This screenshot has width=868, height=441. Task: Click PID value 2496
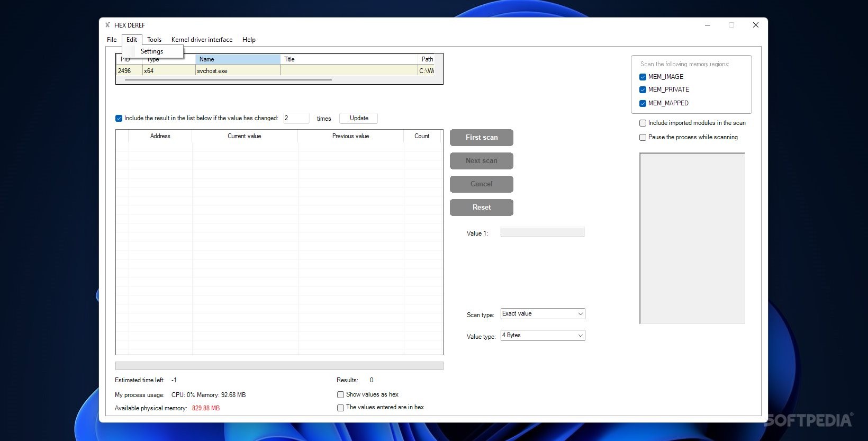[124, 71]
